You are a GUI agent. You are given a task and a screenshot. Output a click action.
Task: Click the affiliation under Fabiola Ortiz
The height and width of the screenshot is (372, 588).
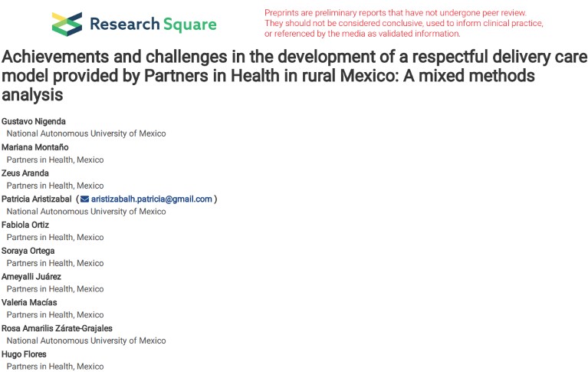(x=55, y=238)
